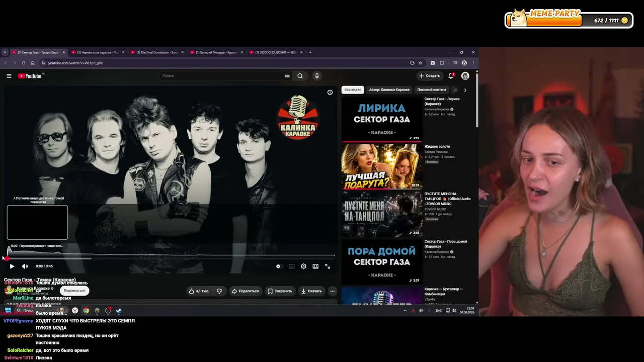This screenshot has height=362, width=644.
Task: Switch to The Final Countdown tab
Action: [x=157, y=52]
